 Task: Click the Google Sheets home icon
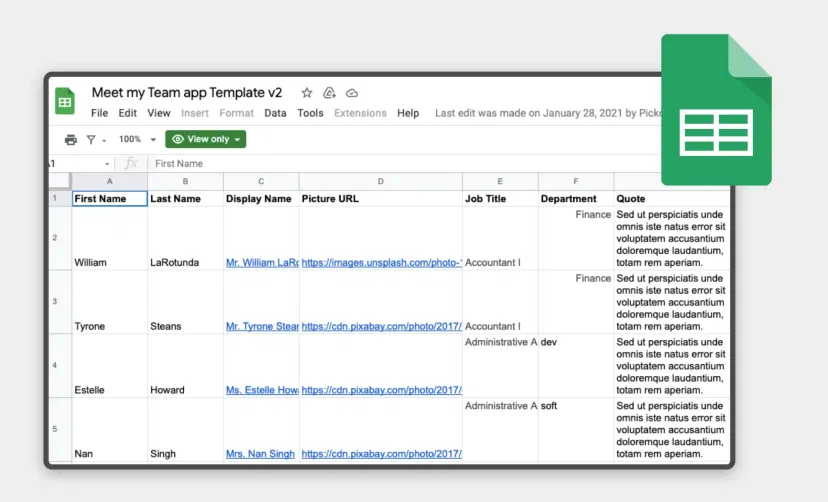pos(65,101)
